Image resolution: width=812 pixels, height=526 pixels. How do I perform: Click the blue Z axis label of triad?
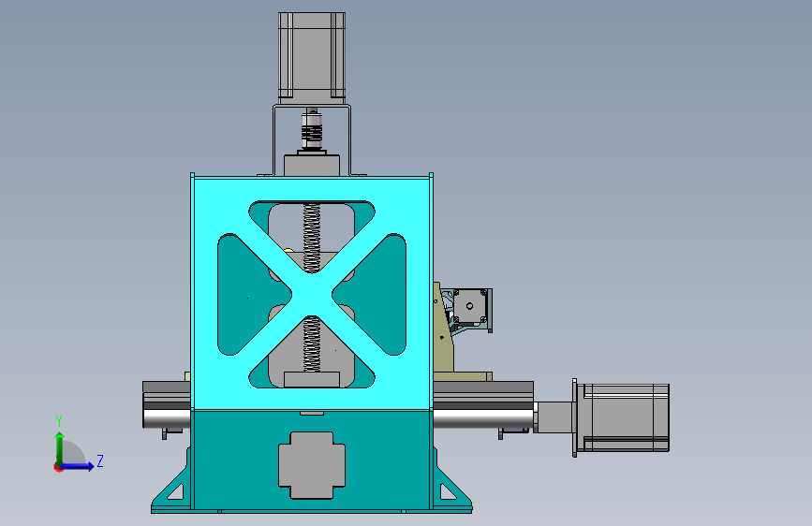(100, 460)
